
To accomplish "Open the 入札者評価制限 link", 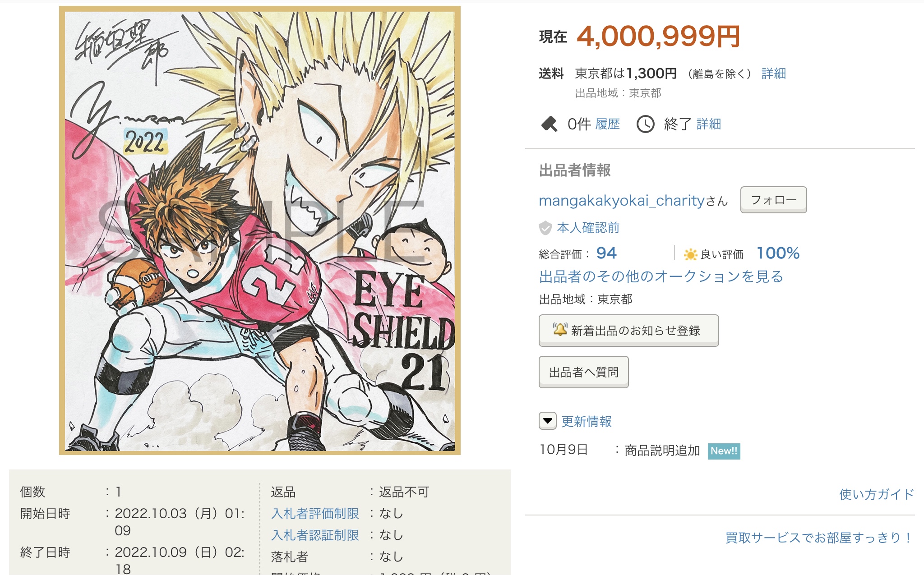I will coord(315,514).
